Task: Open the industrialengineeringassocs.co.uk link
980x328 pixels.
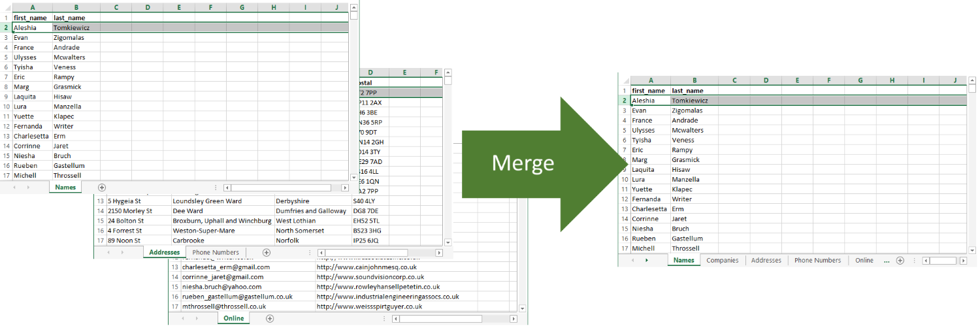Action: [387, 296]
